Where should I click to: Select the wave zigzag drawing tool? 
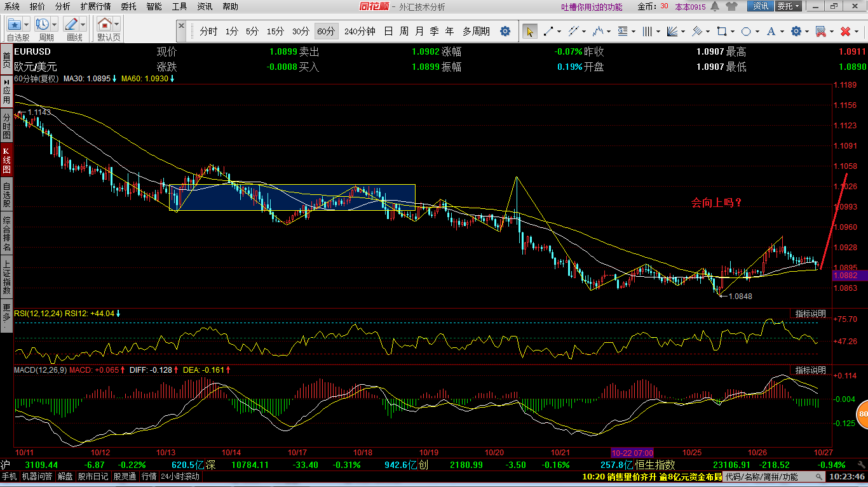coord(597,31)
